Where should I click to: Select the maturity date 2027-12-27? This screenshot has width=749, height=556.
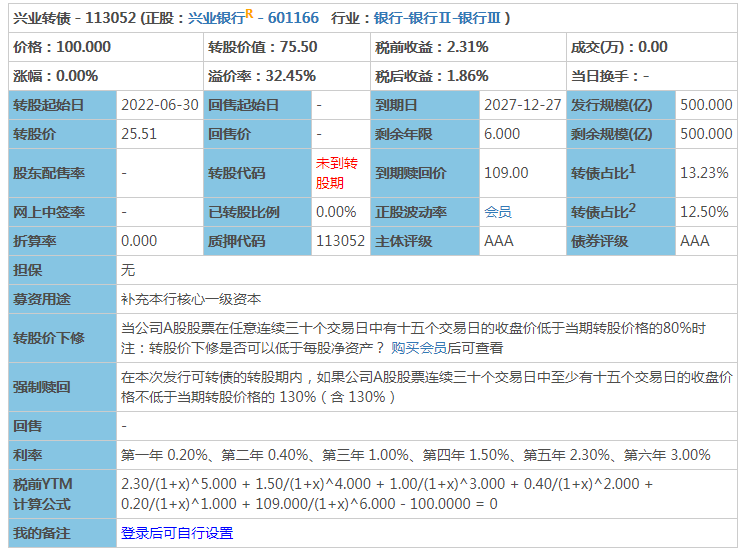coord(523,105)
